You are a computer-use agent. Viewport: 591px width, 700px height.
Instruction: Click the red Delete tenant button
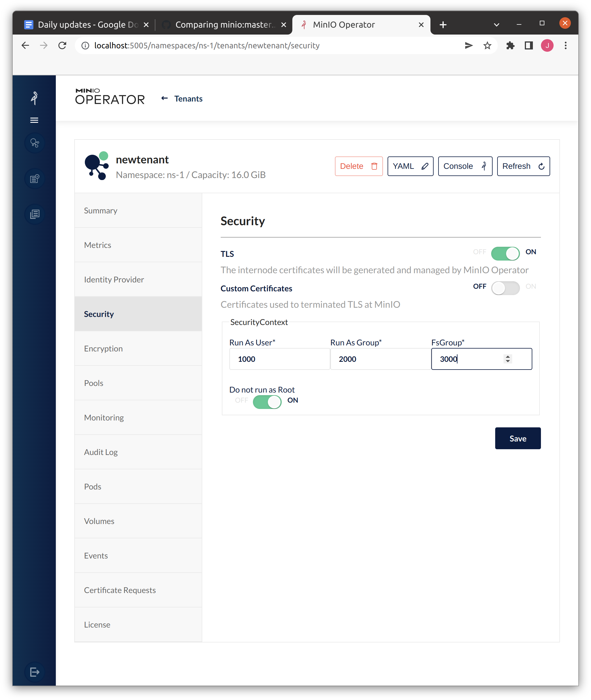pyautogui.click(x=359, y=166)
